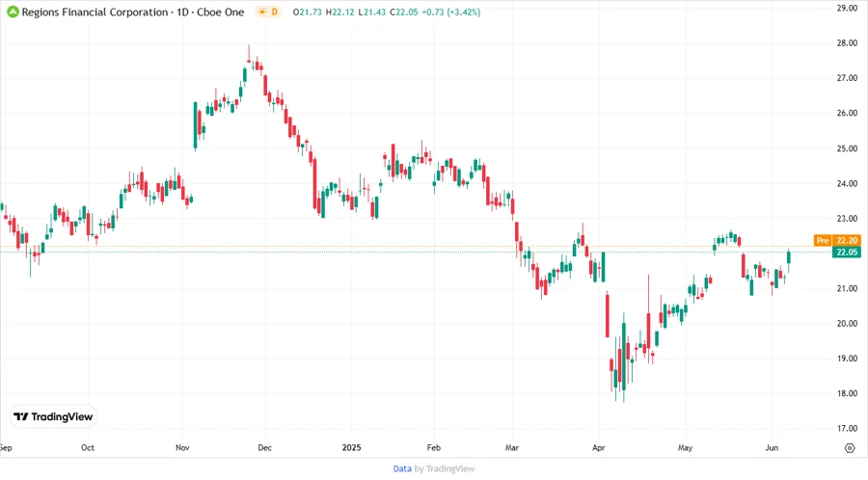The image size is (868, 480).
Task: Follow the Data link below chart
Action: (402, 469)
